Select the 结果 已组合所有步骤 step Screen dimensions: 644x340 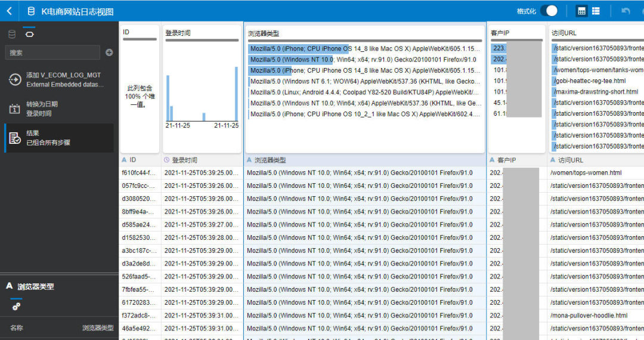(59, 138)
